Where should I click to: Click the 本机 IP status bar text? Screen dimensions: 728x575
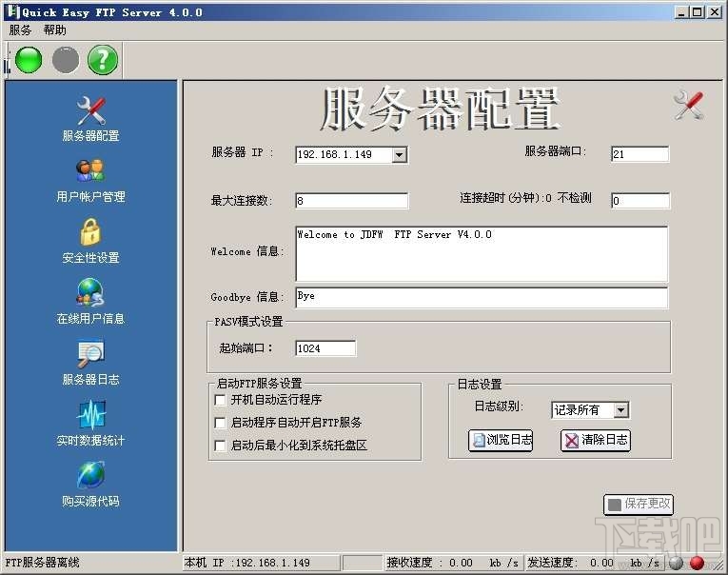[247, 563]
